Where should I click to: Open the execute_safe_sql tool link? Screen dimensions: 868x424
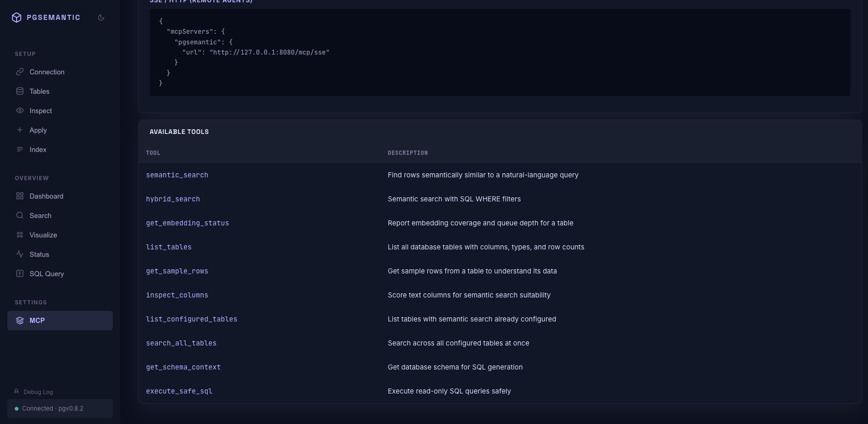click(179, 391)
